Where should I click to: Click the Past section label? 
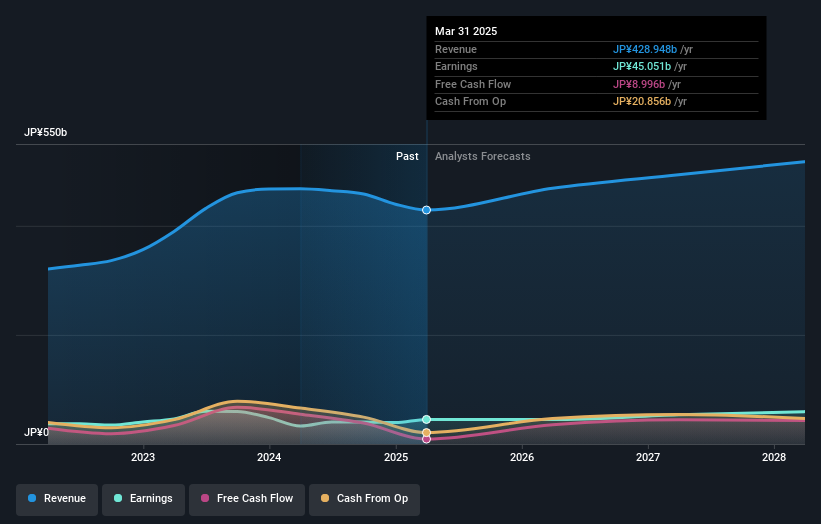[407, 157]
